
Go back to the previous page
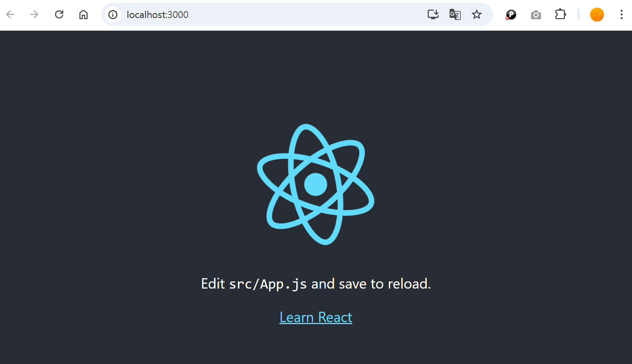click(x=10, y=15)
